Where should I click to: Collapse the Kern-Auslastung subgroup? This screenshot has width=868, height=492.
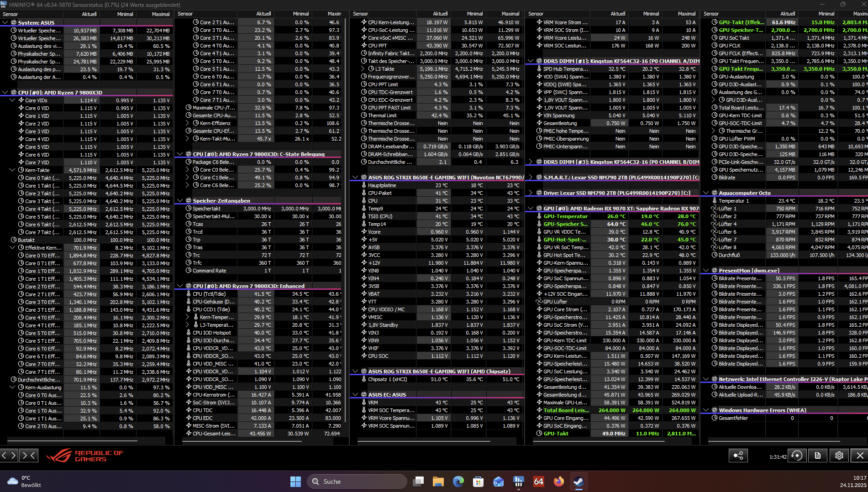(x=12, y=387)
